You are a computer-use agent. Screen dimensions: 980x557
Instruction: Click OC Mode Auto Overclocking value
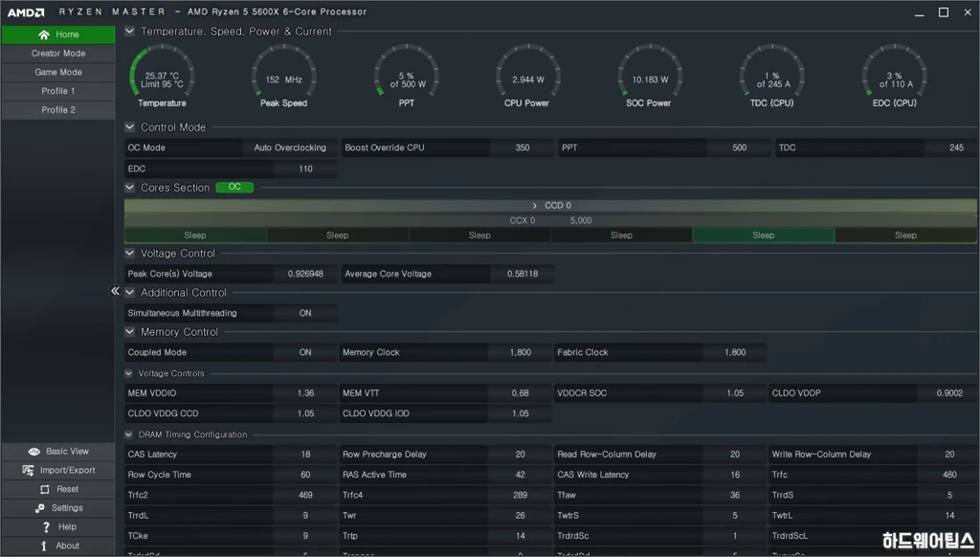290,148
